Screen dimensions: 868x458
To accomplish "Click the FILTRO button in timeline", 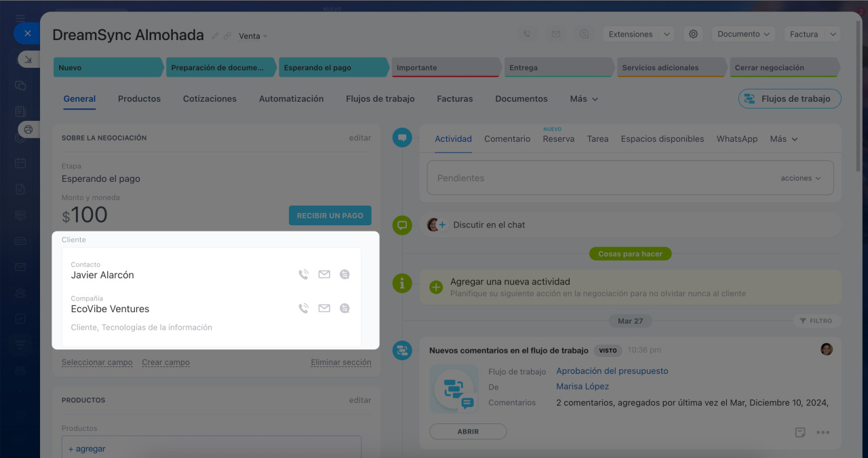I will pyautogui.click(x=816, y=321).
